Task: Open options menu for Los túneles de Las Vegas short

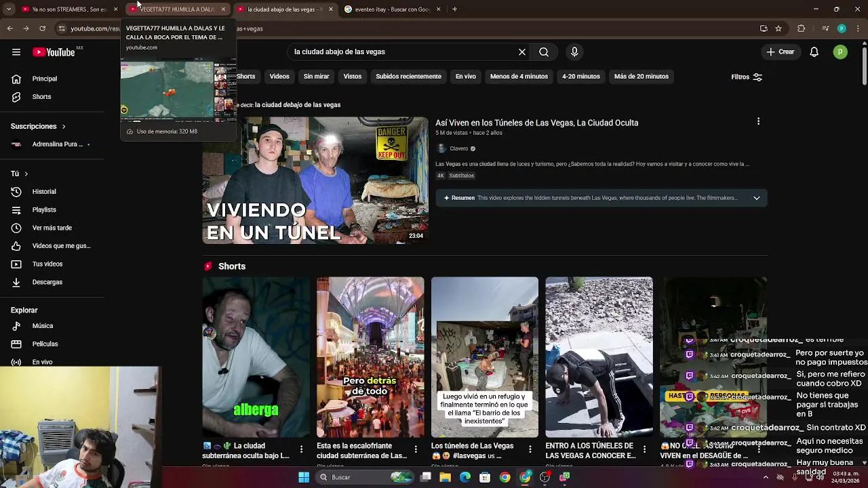Action: pyautogui.click(x=530, y=449)
